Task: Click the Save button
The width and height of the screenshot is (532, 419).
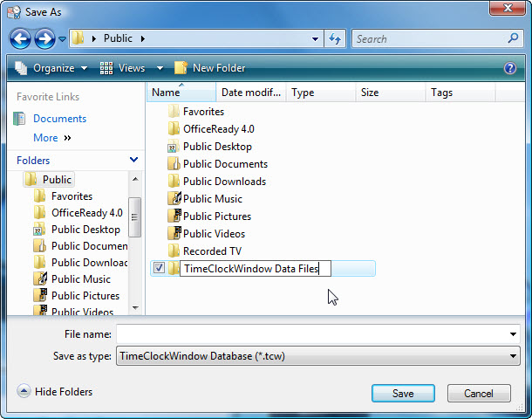Action: click(x=403, y=394)
